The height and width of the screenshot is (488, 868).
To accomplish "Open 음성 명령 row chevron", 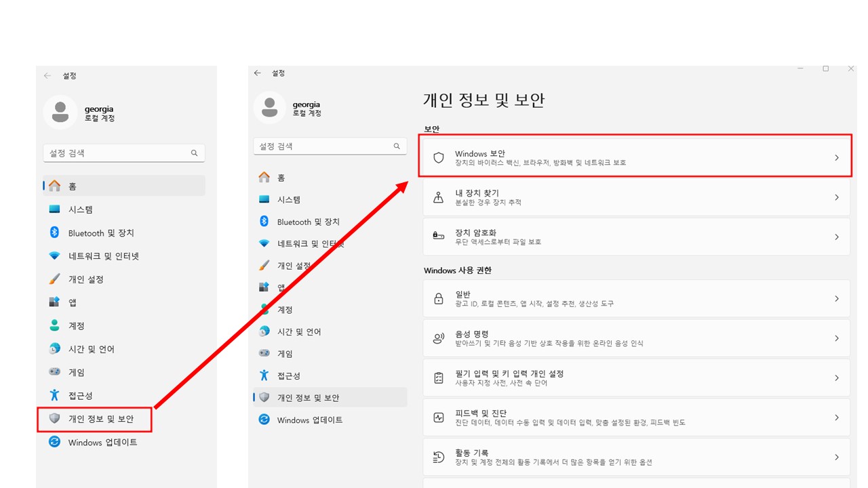I will [837, 338].
